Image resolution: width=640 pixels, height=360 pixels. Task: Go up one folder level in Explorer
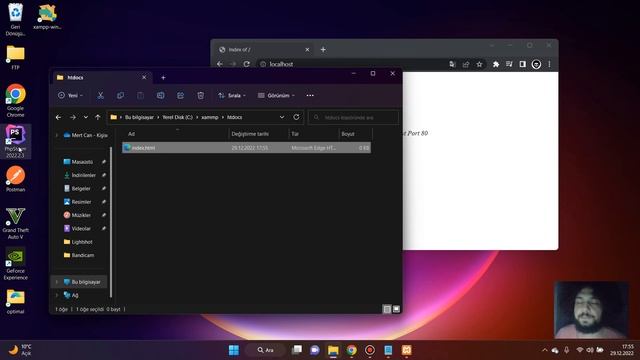(x=98, y=117)
